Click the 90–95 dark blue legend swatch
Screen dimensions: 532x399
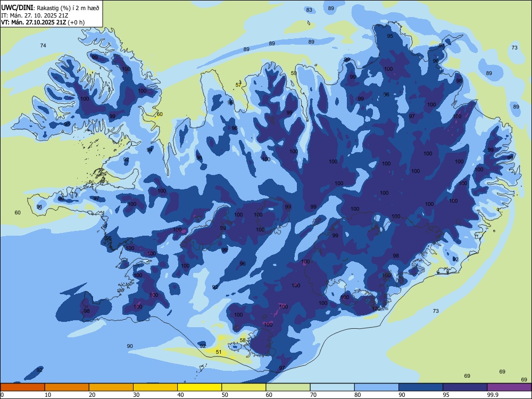(421, 387)
